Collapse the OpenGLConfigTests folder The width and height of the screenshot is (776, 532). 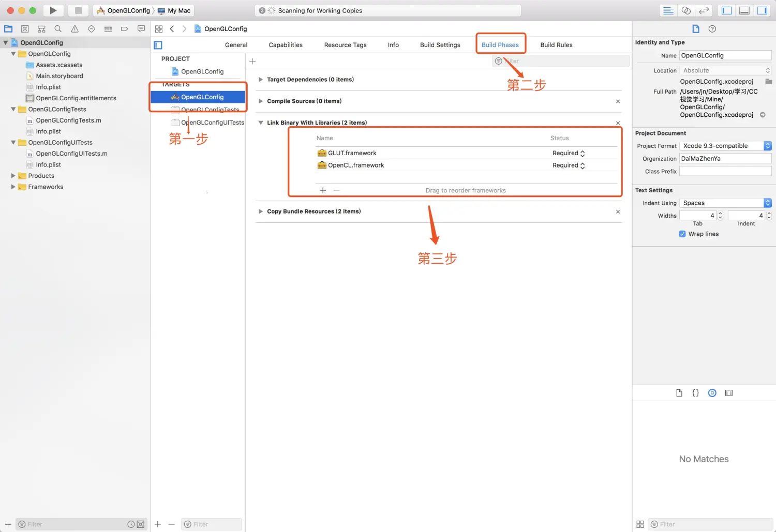[13, 110]
